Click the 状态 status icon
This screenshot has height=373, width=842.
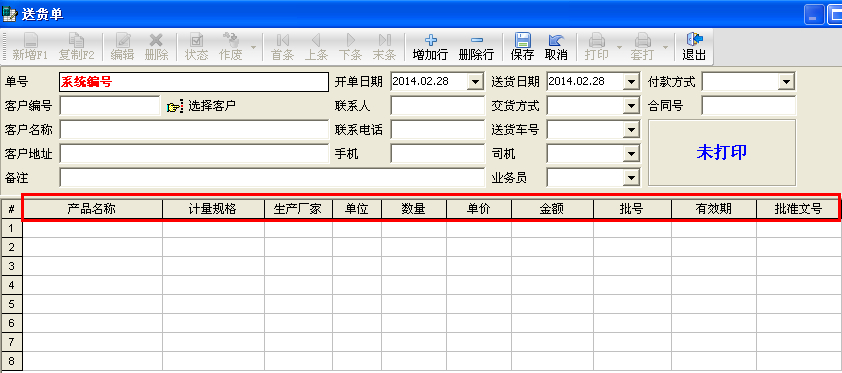[x=196, y=40]
